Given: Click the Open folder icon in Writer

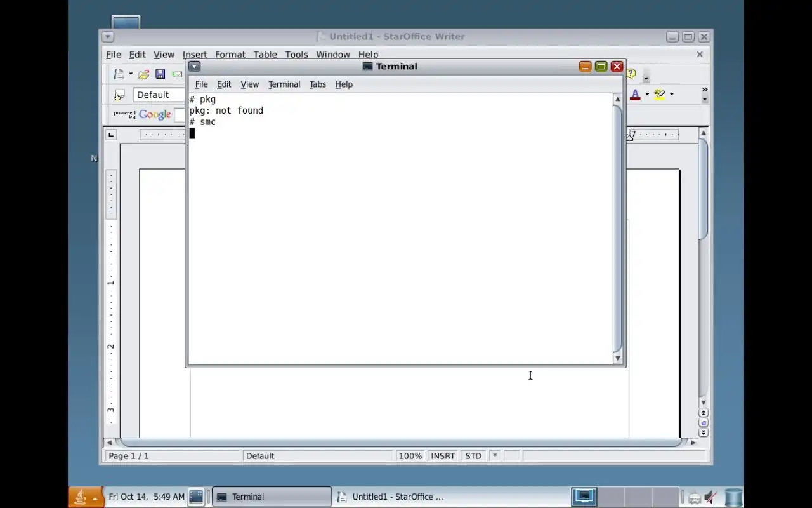Looking at the screenshot, I should tap(144, 74).
